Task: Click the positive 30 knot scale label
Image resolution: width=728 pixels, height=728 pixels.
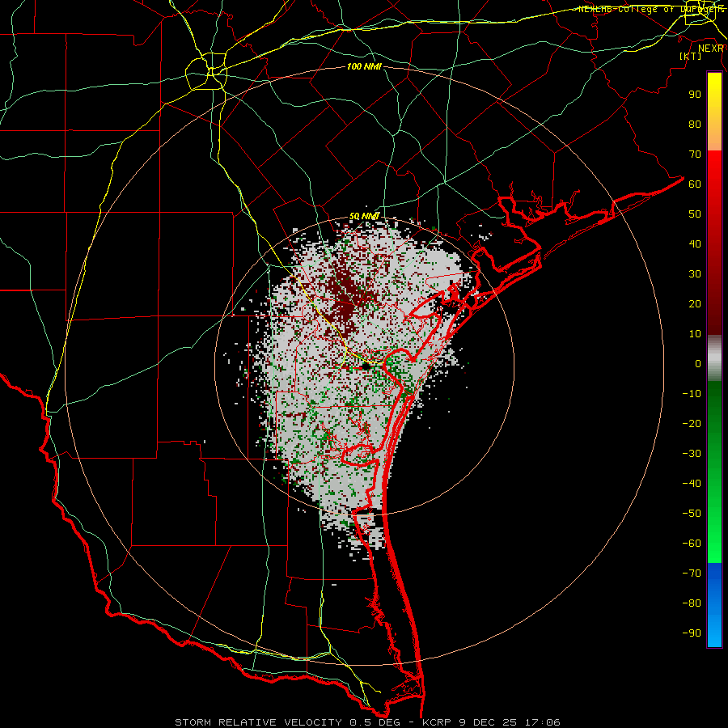Action: pos(695,274)
